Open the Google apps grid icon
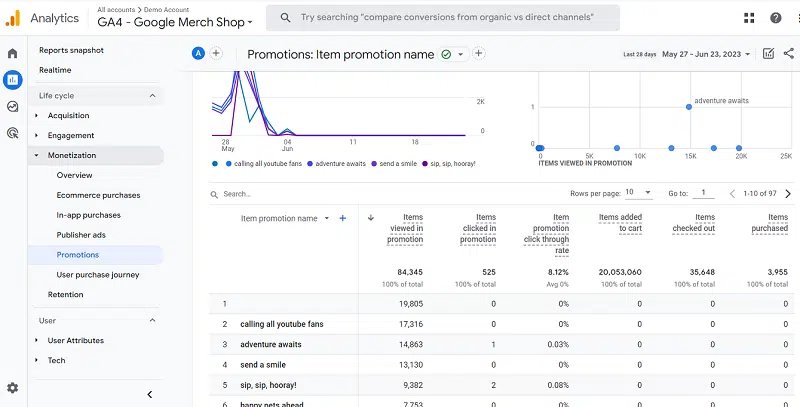 [x=749, y=18]
